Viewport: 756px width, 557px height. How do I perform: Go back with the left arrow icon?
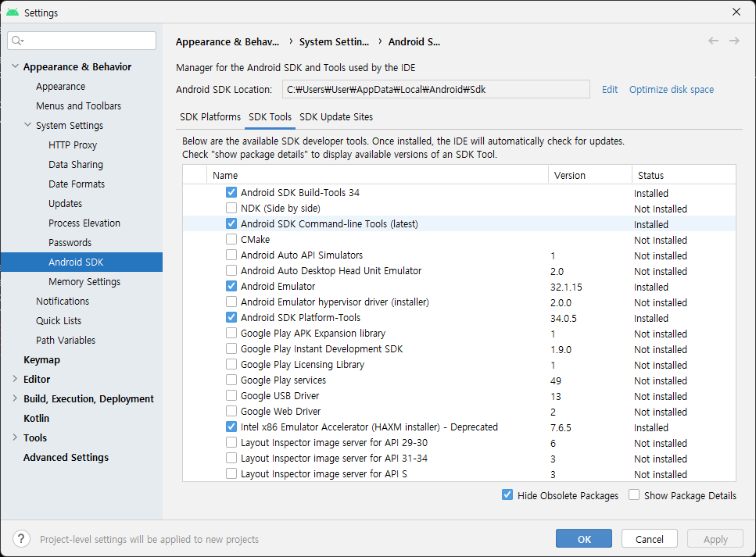[713, 41]
